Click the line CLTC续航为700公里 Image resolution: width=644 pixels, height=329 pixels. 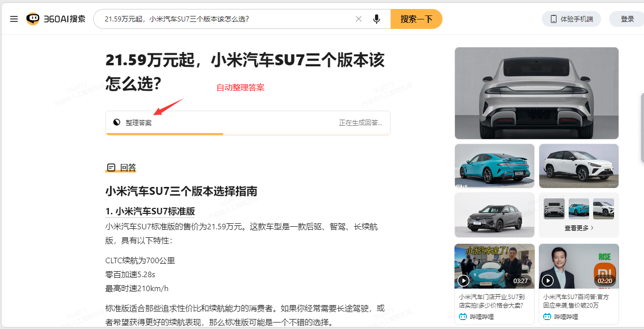point(140,260)
